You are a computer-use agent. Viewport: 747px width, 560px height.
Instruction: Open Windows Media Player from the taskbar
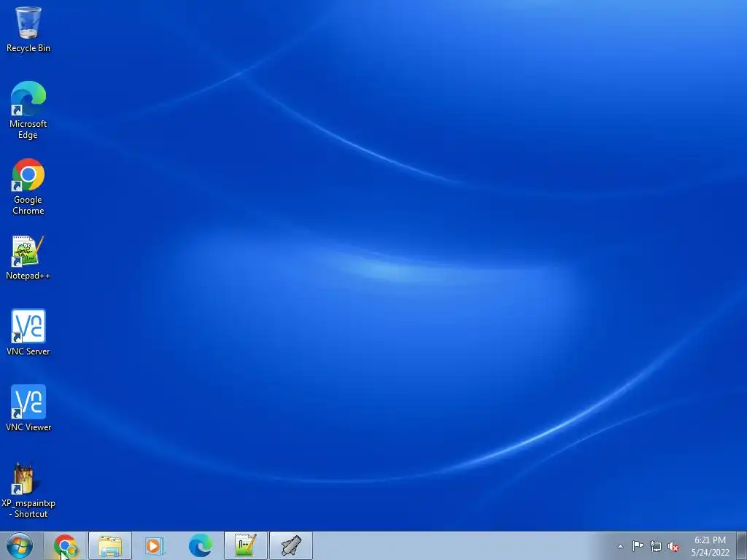[155, 545]
